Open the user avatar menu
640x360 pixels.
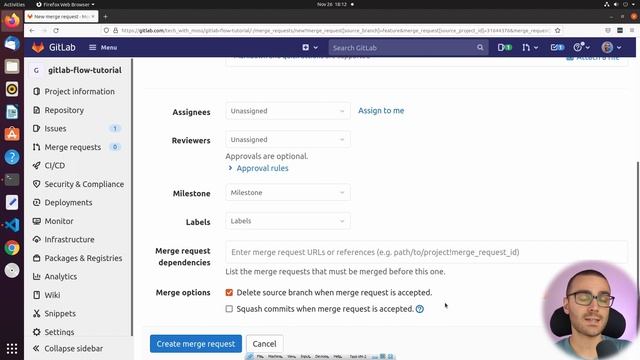pos(611,47)
